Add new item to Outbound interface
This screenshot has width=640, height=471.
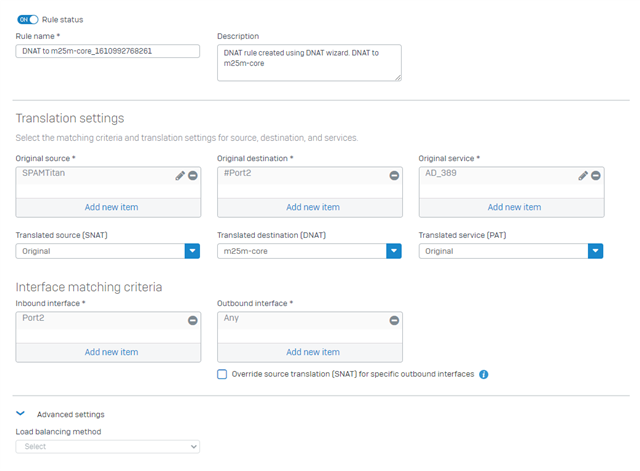tap(313, 352)
